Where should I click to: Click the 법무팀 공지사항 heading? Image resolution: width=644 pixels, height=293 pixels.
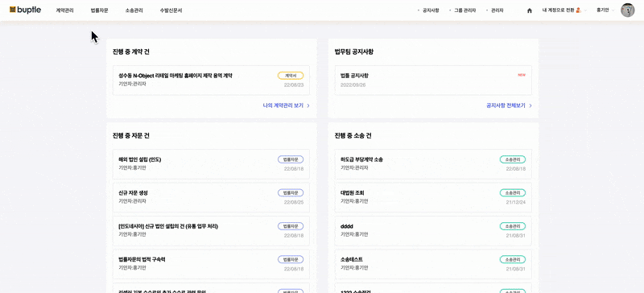point(354,52)
